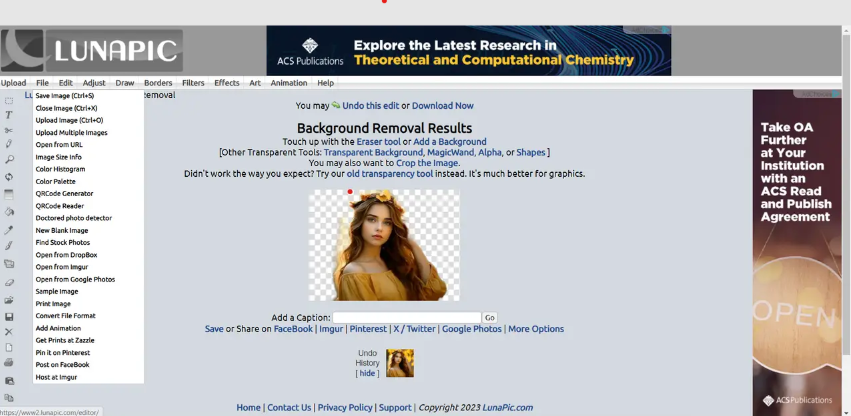The height and width of the screenshot is (416, 851).
Task: Click the Crop the Image link
Action: tap(427, 163)
